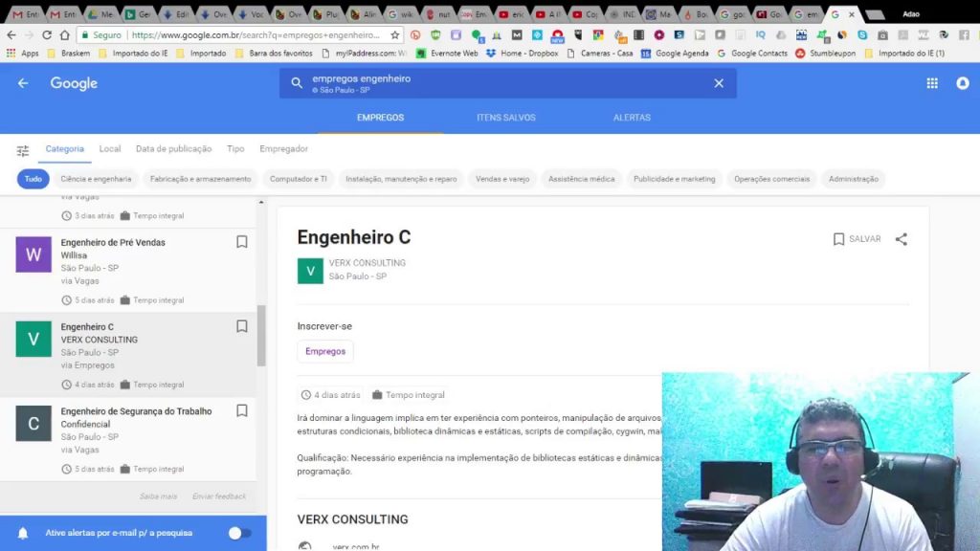
Task: Open the Engenheiro de Pré Vendas listing
Action: click(x=128, y=271)
